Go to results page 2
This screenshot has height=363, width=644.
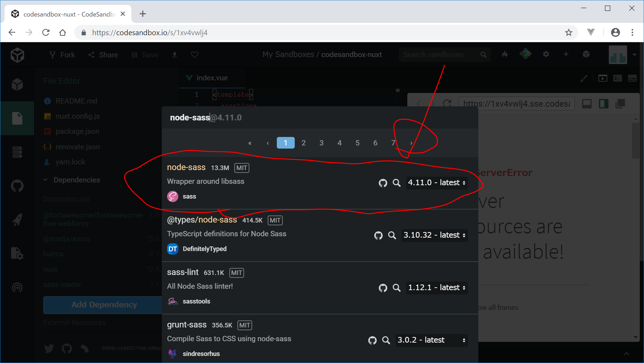coord(304,143)
